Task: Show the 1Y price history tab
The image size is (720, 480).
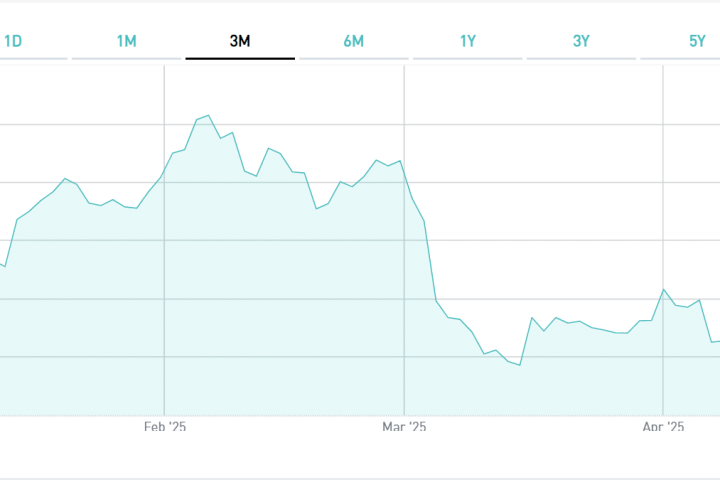Action: 468,41
